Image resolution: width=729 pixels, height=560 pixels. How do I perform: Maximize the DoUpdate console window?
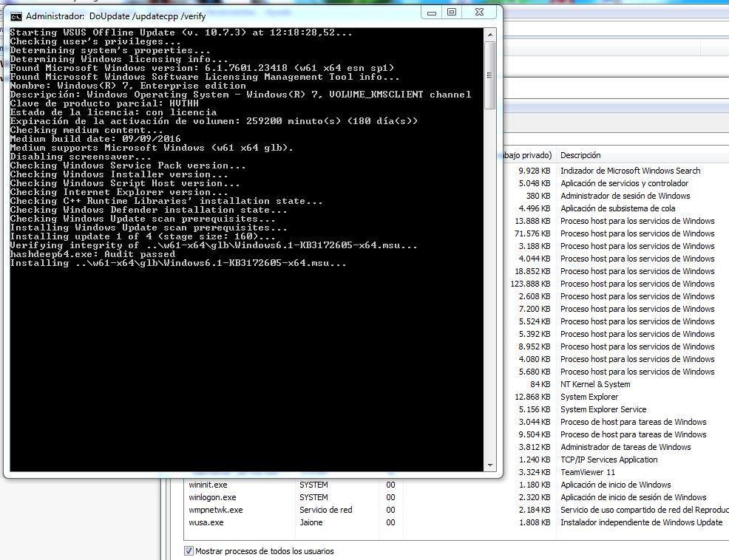coord(452,13)
